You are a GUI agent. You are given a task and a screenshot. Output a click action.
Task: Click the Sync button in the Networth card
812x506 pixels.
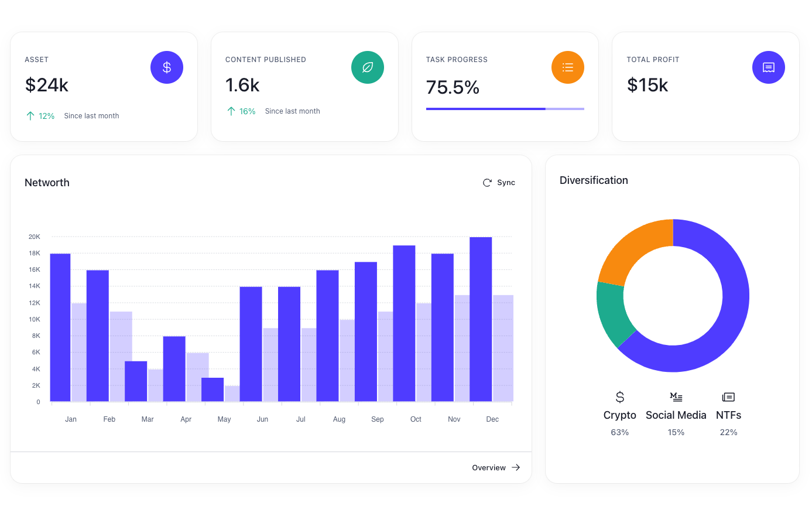499,183
